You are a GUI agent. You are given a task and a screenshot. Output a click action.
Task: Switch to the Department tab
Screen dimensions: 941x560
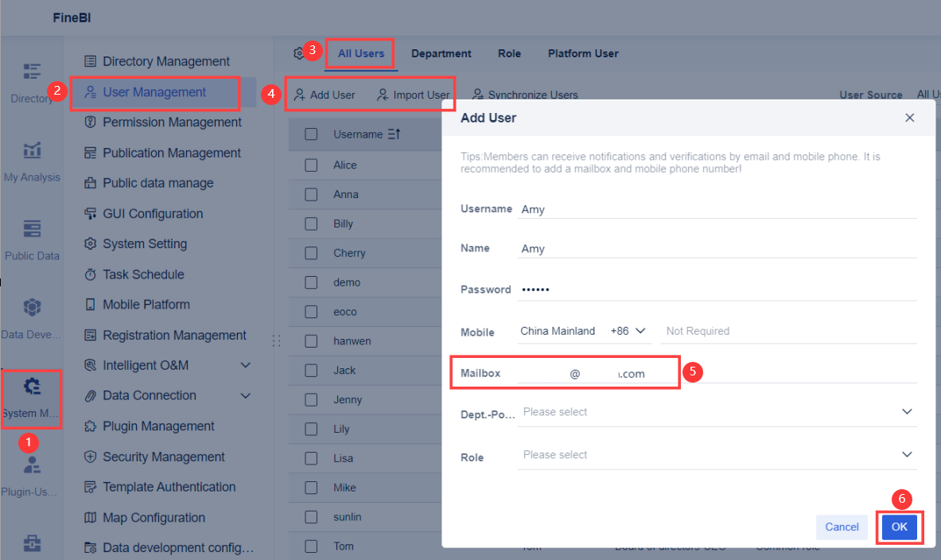coord(441,53)
